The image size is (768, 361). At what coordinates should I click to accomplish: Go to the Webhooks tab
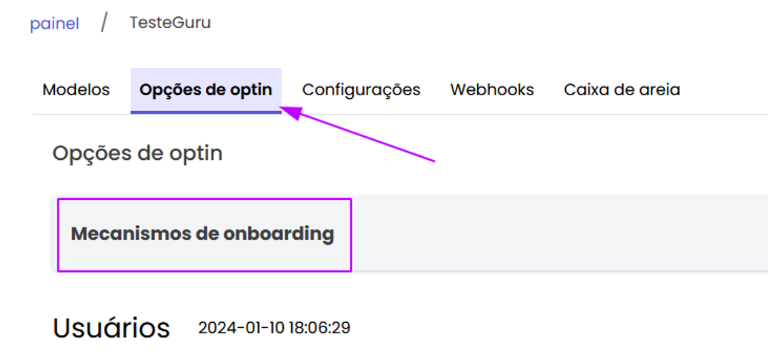492,90
